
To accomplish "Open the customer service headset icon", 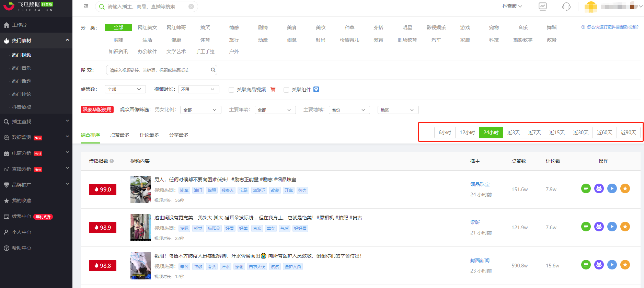I will (566, 7).
